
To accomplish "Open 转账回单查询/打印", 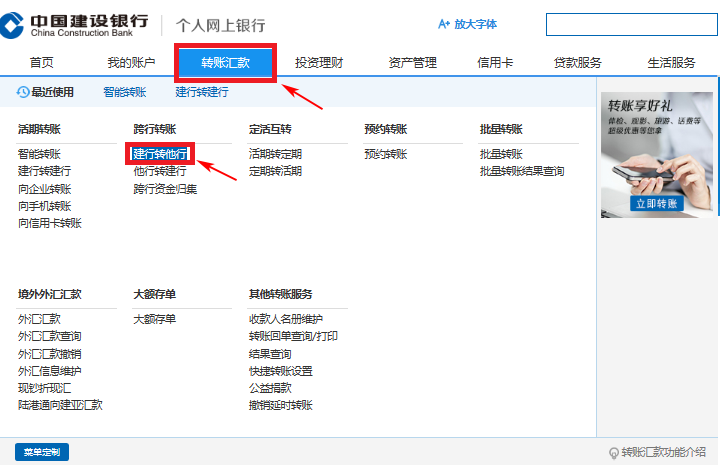I will [293, 336].
